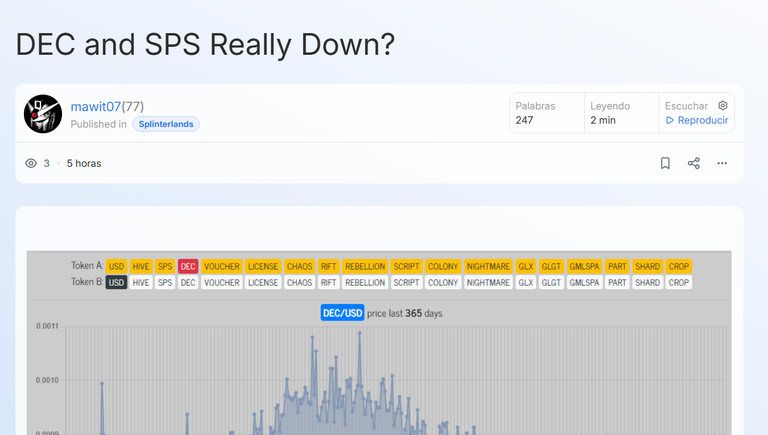Select LICENSE in Token A row
The image size is (768, 435).
point(263,266)
